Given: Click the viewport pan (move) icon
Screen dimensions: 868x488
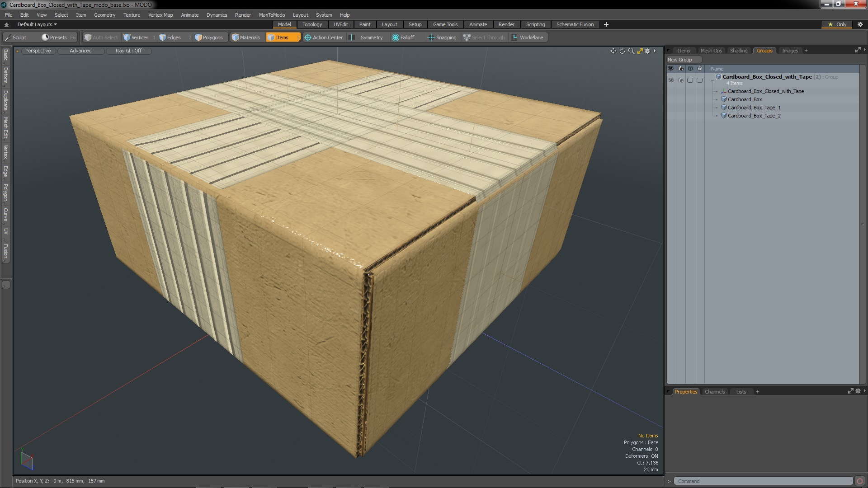Looking at the screenshot, I should [x=613, y=51].
